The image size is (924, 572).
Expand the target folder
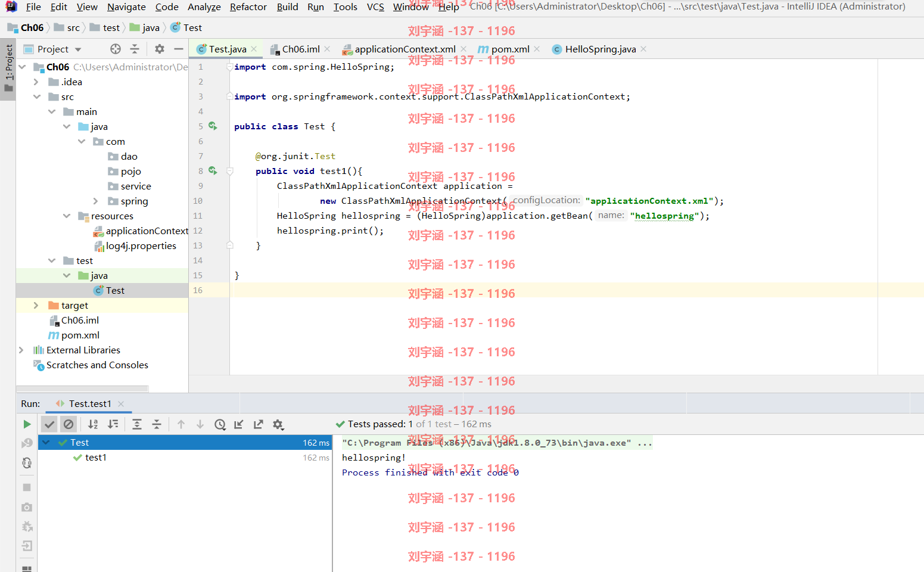point(36,305)
